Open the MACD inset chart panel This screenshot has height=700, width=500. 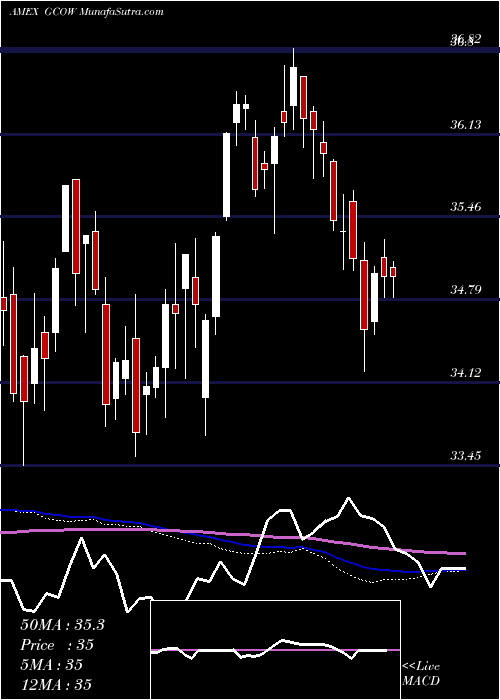pyautogui.click(x=276, y=650)
